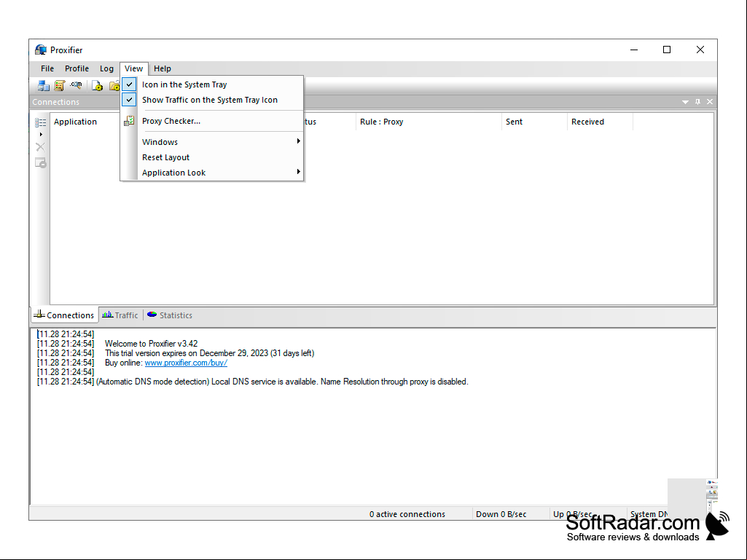
Task: Sort by the Rule : Proxy column header
Action: coord(429,122)
